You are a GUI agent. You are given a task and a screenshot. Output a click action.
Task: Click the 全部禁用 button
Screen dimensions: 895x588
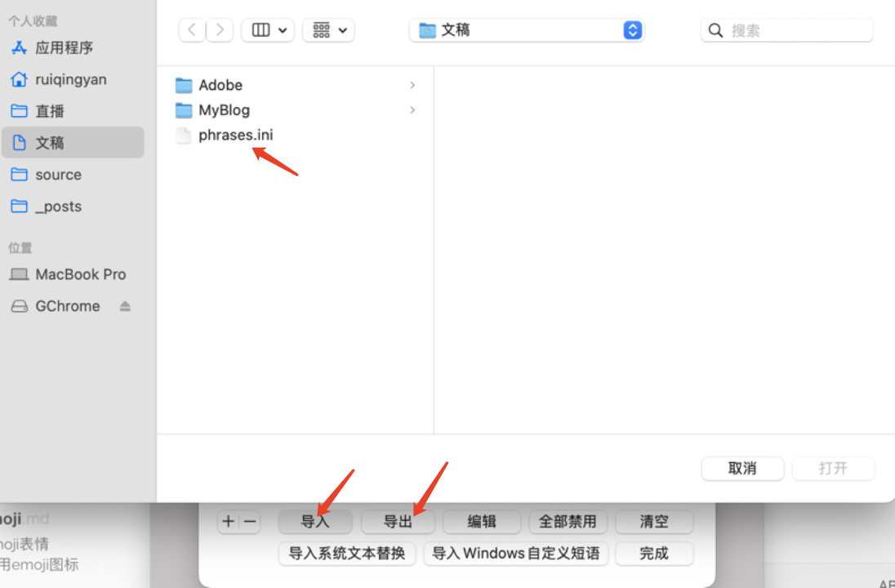click(568, 521)
